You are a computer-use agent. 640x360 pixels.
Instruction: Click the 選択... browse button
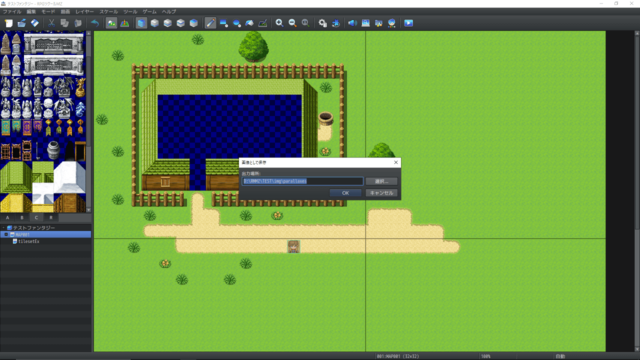pos(381,181)
